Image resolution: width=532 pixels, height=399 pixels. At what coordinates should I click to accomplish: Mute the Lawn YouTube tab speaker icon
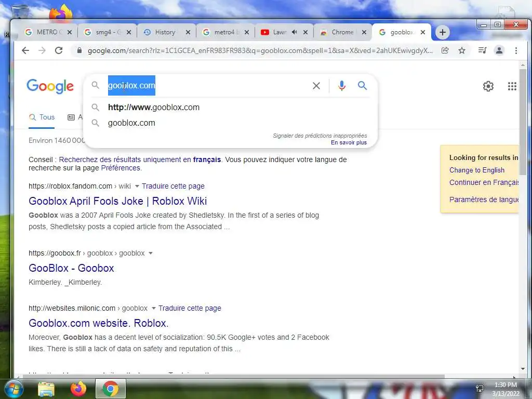tap(294, 32)
